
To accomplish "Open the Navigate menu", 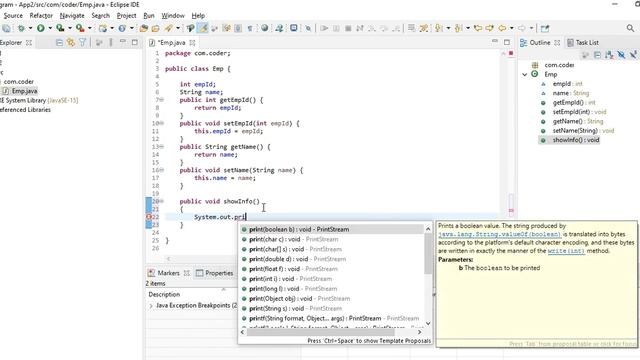I will click(72, 16).
